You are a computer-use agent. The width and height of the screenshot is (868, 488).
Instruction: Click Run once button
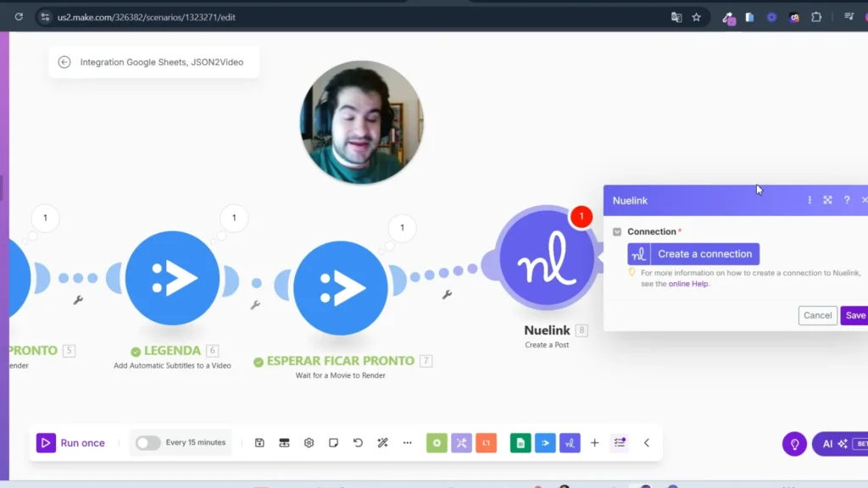pos(71,442)
